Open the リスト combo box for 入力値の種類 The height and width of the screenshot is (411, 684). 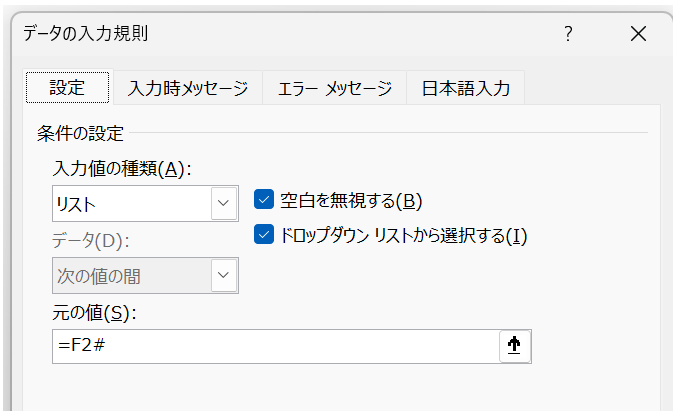145,203
